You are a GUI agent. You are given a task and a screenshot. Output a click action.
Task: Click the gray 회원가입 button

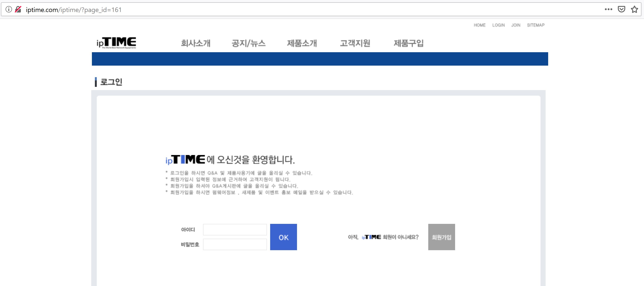[x=441, y=237]
